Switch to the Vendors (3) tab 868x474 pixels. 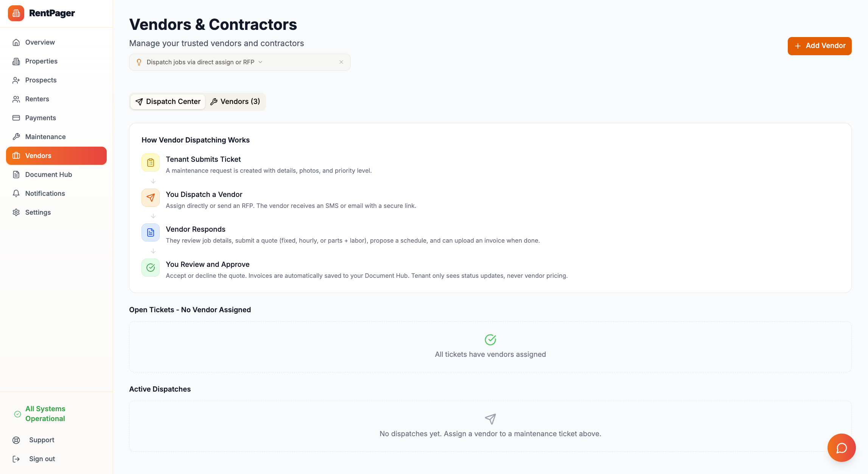coord(235,101)
